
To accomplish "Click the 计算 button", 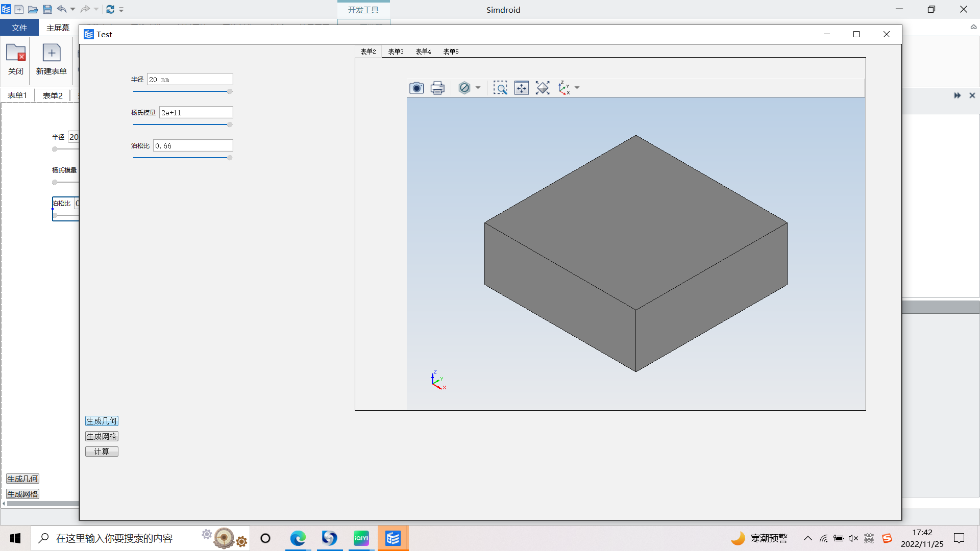I will point(102,452).
